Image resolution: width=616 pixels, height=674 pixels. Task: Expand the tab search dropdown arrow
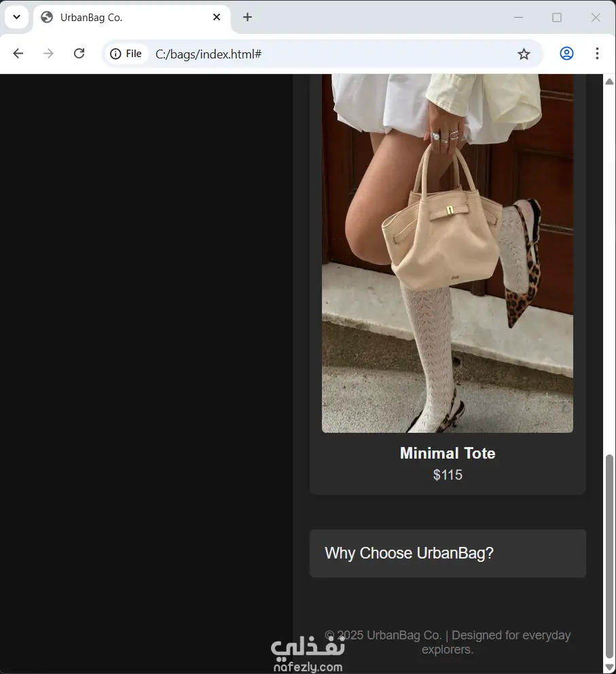point(17,17)
